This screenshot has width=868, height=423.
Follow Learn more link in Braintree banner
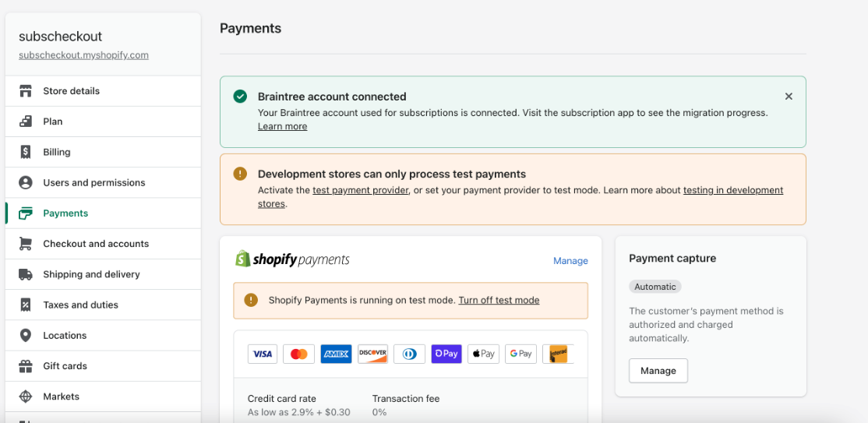point(282,127)
